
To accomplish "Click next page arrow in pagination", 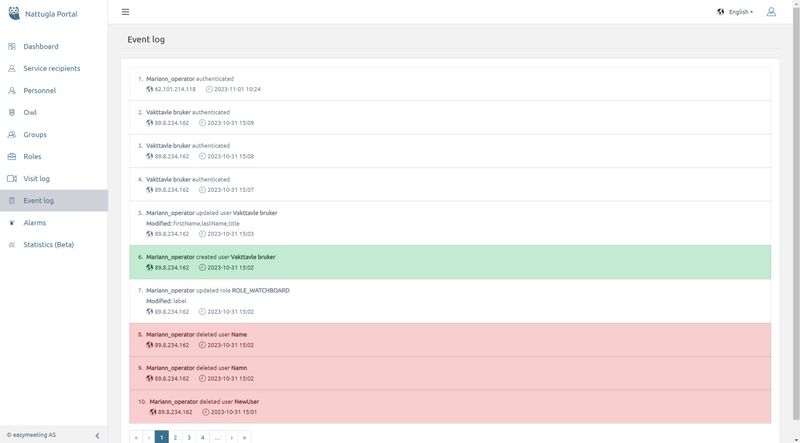I will coord(231,437).
